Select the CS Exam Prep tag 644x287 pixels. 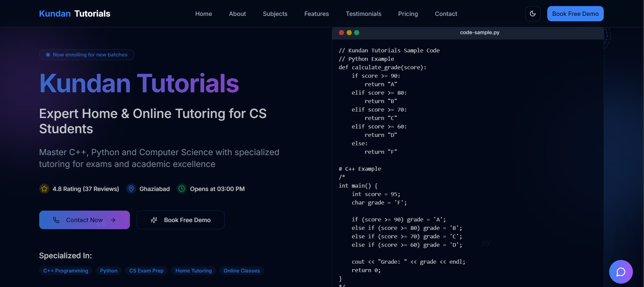click(146, 271)
